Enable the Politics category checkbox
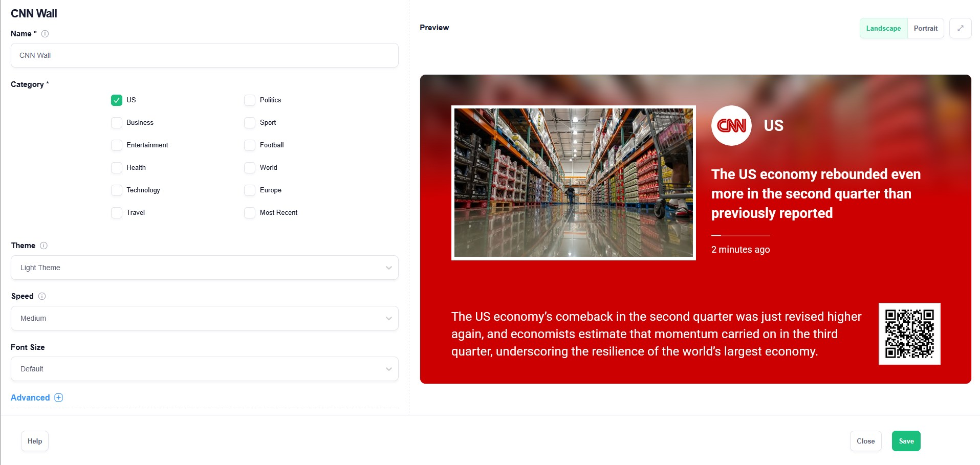The image size is (980, 465). click(x=250, y=100)
